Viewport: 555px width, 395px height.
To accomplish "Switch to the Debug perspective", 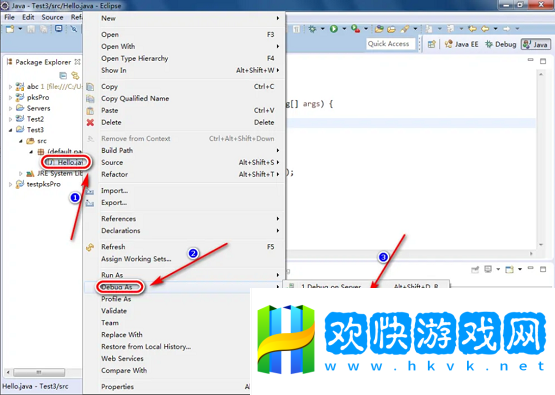I will point(501,44).
